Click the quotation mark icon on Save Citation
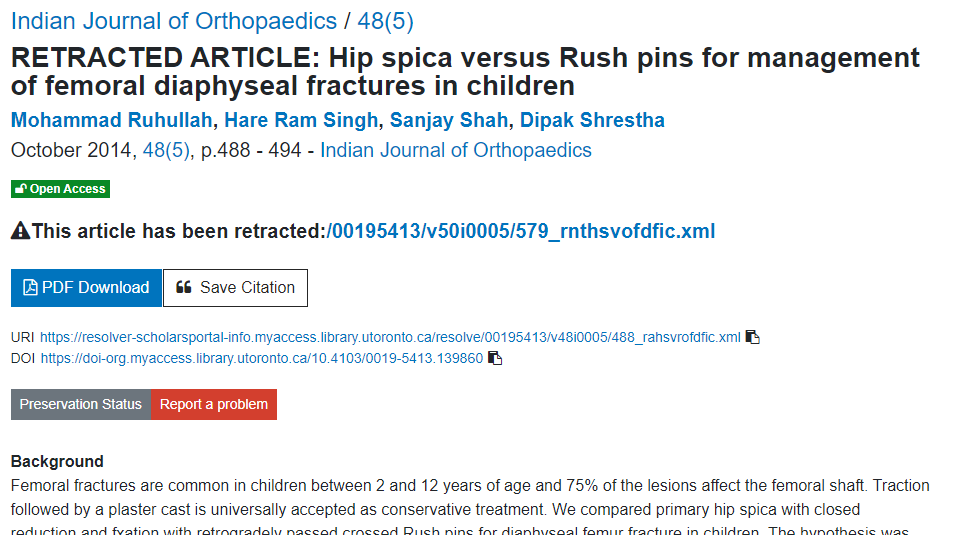The width and height of the screenshot is (968, 535). 183,287
